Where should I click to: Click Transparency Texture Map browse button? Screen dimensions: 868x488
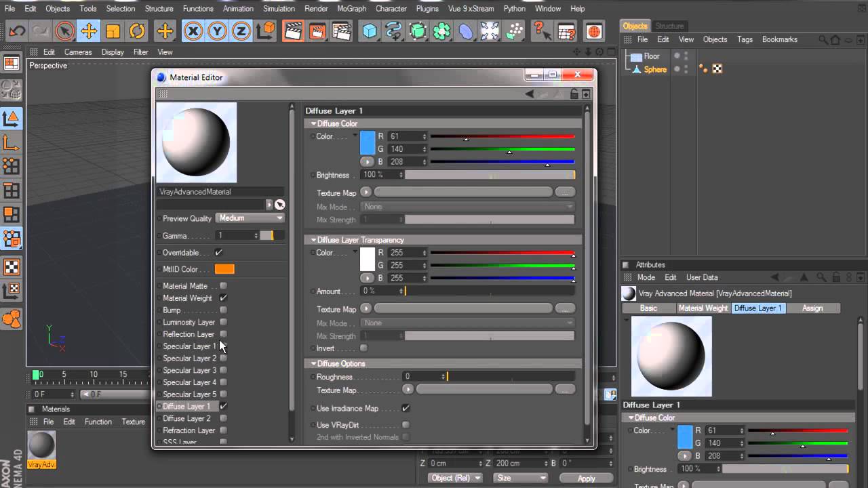pos(565,308)
